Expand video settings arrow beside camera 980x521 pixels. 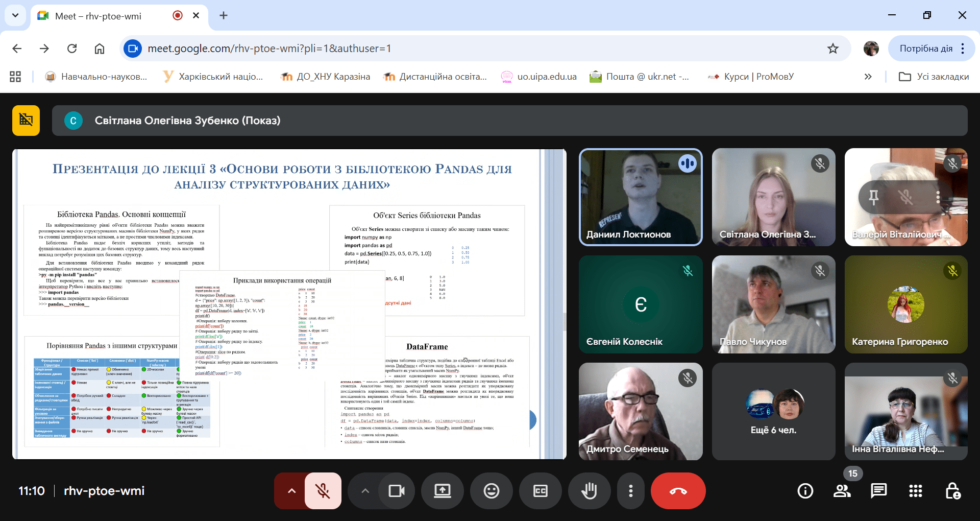[x=365, y=491]
